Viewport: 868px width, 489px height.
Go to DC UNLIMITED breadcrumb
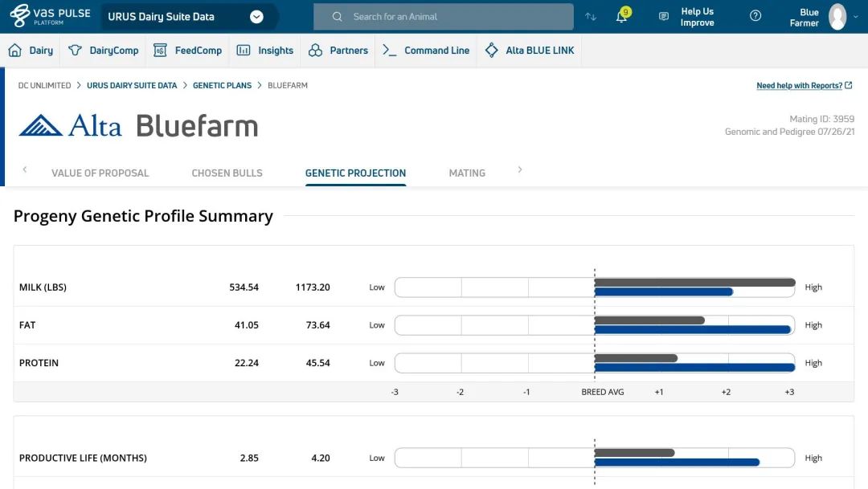44,85
